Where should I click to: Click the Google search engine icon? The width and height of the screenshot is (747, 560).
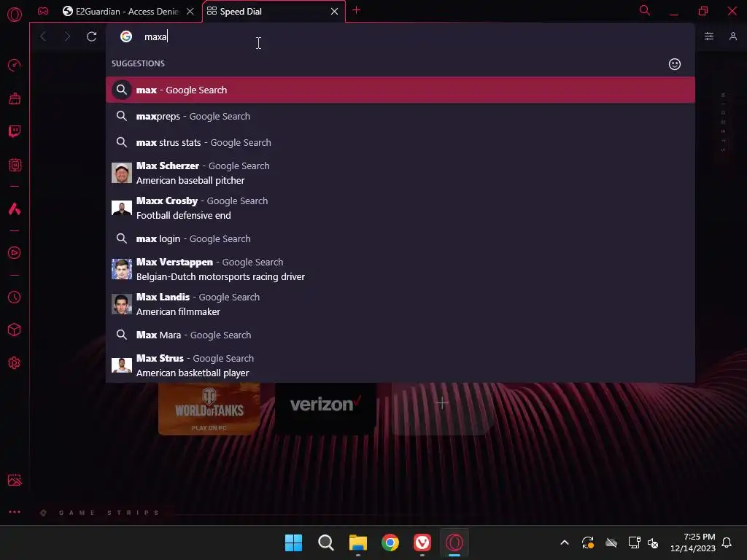pyautogui.click(x=125, y=36)
